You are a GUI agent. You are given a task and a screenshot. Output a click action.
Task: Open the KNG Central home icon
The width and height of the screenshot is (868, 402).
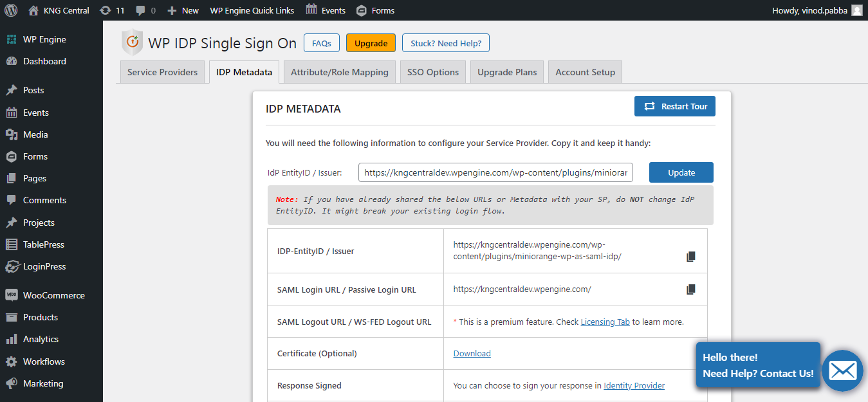(33, 10)
